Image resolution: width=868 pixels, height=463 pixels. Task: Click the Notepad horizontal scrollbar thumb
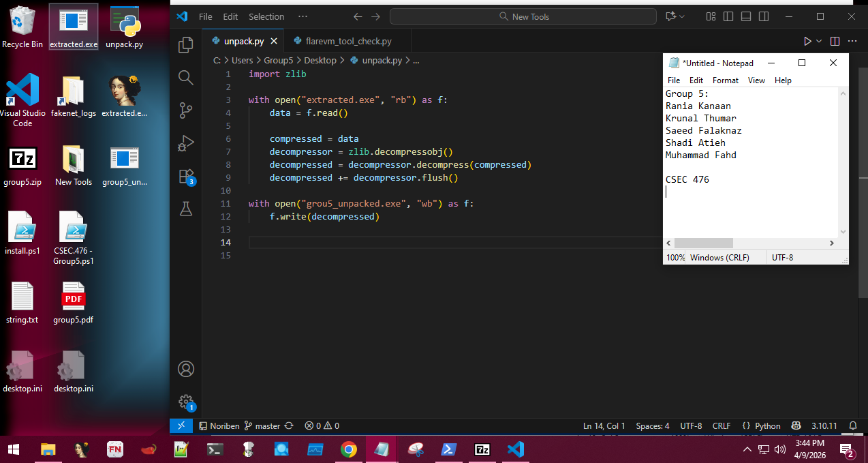click(703, 243)
